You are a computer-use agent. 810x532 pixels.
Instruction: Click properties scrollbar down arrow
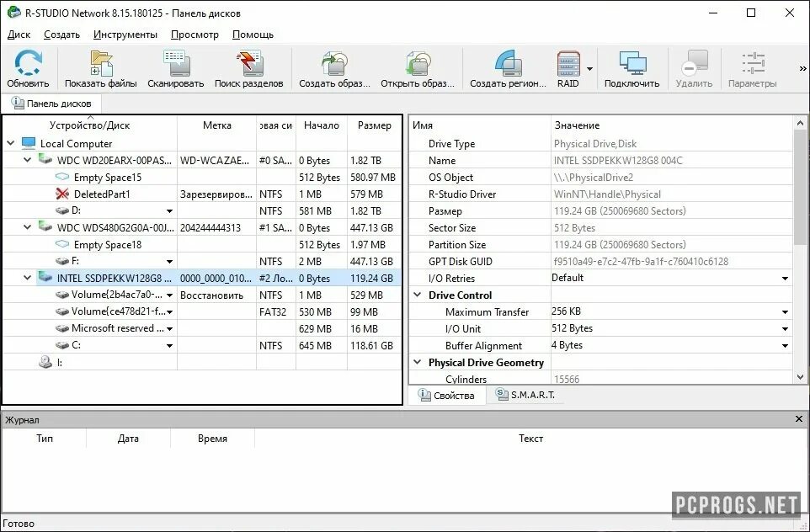point(800,377)
